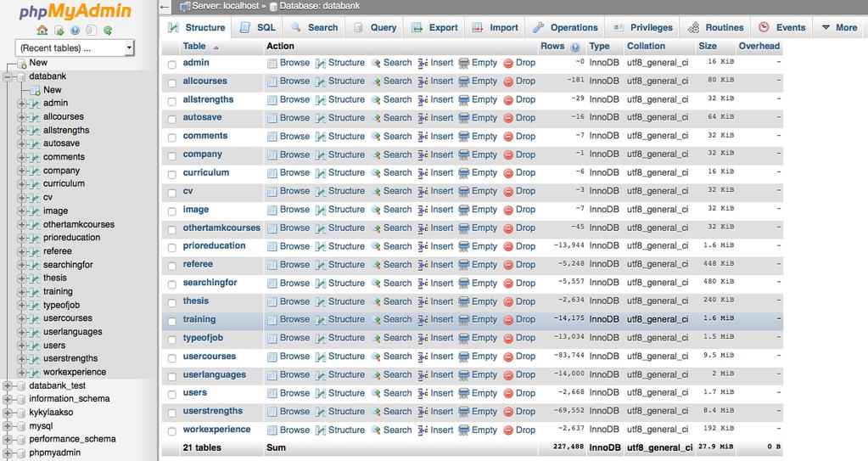Collapse the databank database tree node
The height and width of the screenshot is (461, 868).
click(x=8, y=77)
